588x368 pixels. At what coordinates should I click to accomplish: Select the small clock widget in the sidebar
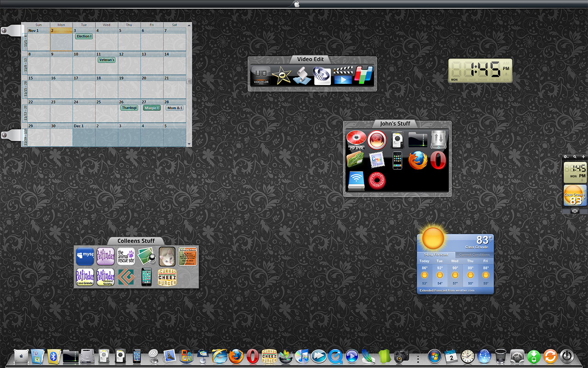click(x=575, y=172)
